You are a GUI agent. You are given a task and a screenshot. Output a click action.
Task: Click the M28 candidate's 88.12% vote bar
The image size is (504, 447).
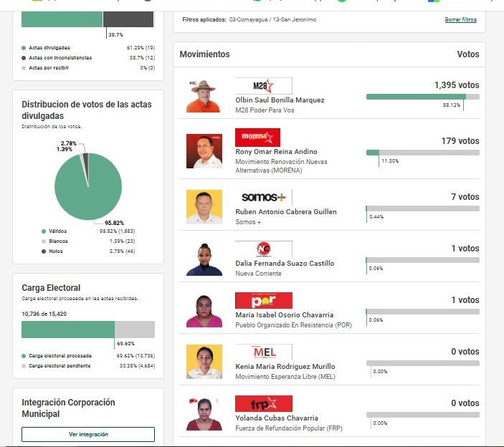tap(416, 97)
